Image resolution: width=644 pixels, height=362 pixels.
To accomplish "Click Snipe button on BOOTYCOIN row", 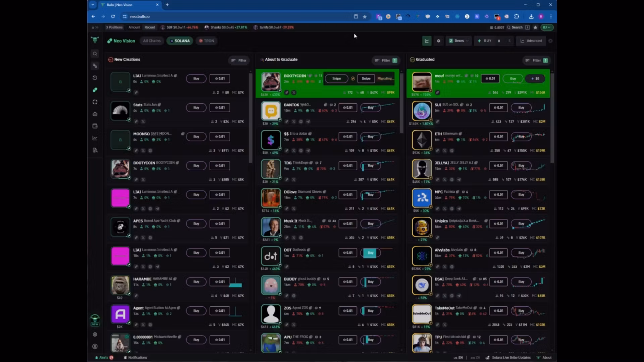I will click(336, 78).
